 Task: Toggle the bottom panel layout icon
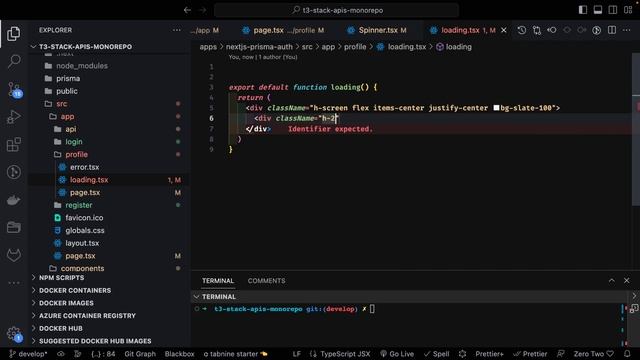pyautogui.click(x=598, y=10)
